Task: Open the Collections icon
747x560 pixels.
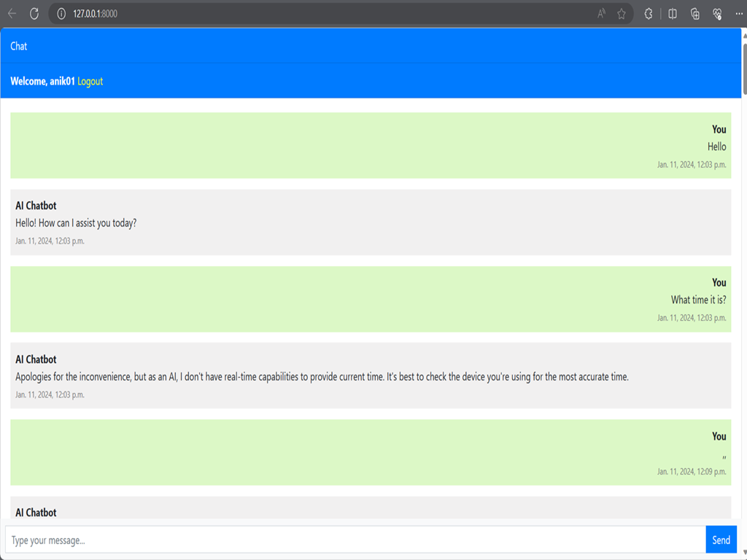Action: [695, 14]
